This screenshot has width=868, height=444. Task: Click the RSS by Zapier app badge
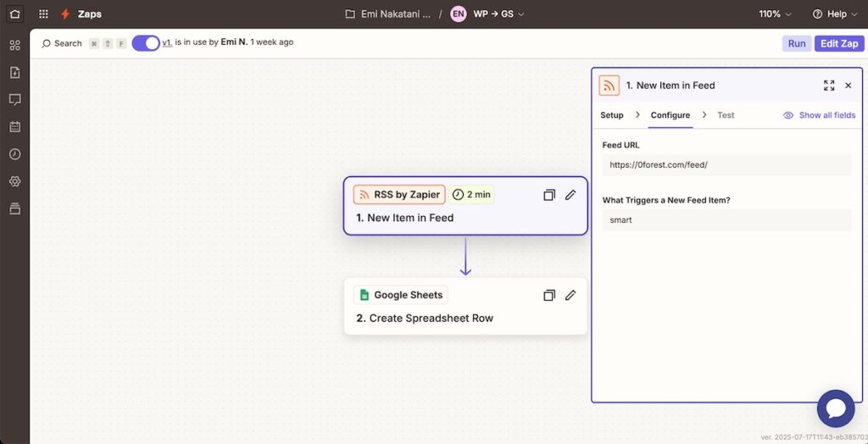pyautogui.click(x=399, y=194)
